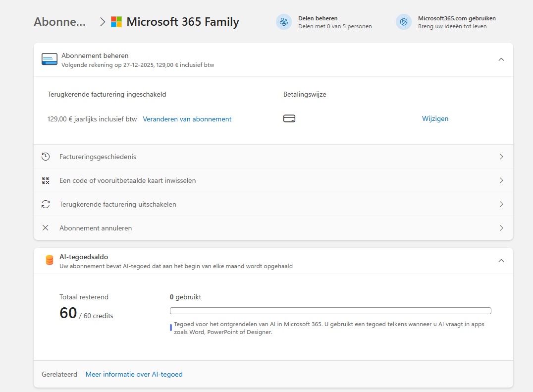
Task: Click the AI credits usage progress bar
Action: [x=330, y=311]
